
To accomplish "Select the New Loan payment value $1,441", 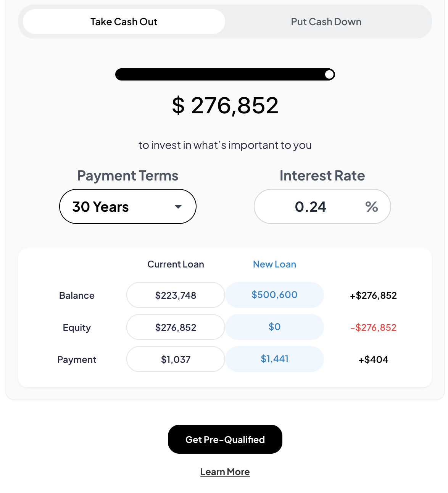I will coord(274,359).
